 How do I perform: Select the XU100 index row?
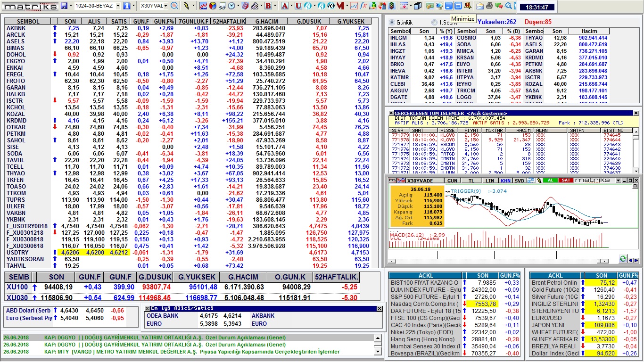tap(182, 287)
